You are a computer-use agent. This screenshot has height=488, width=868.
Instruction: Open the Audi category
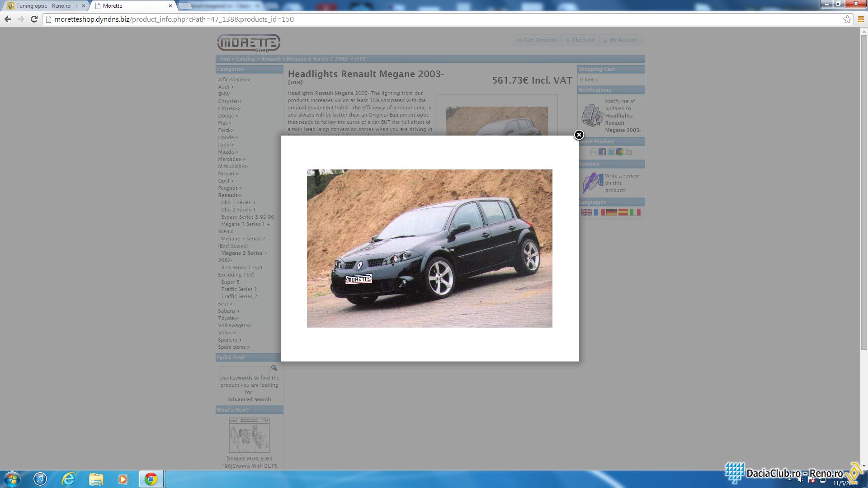(x=226, y=87)
